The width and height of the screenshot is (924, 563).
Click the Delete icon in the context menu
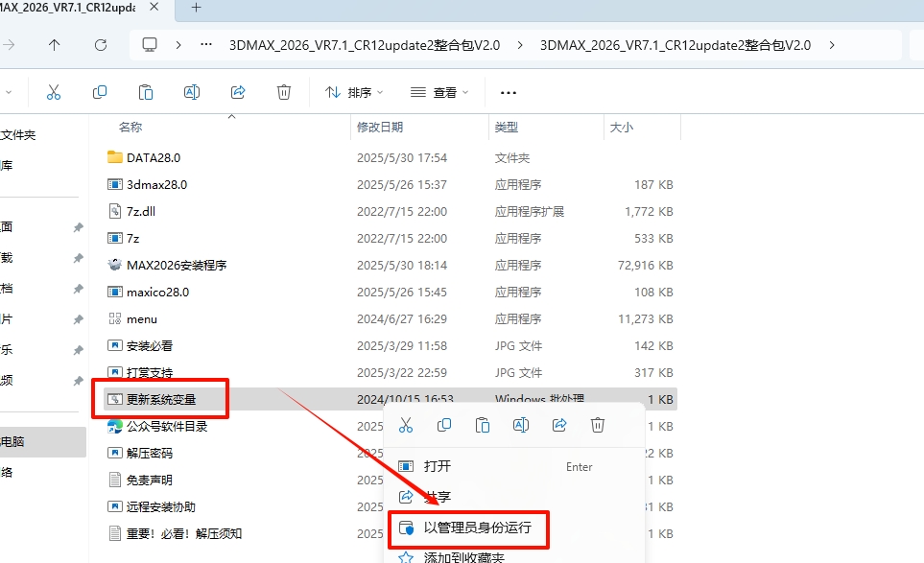click(598, 424)
